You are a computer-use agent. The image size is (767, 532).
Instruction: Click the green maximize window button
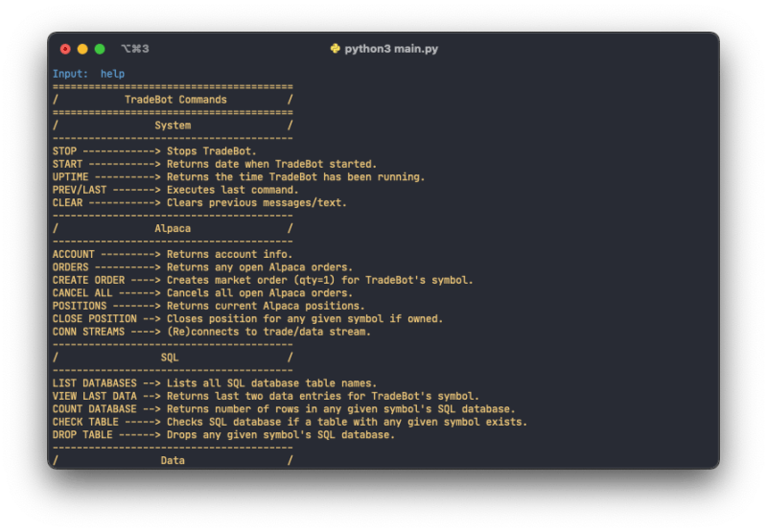click(100, 49)
